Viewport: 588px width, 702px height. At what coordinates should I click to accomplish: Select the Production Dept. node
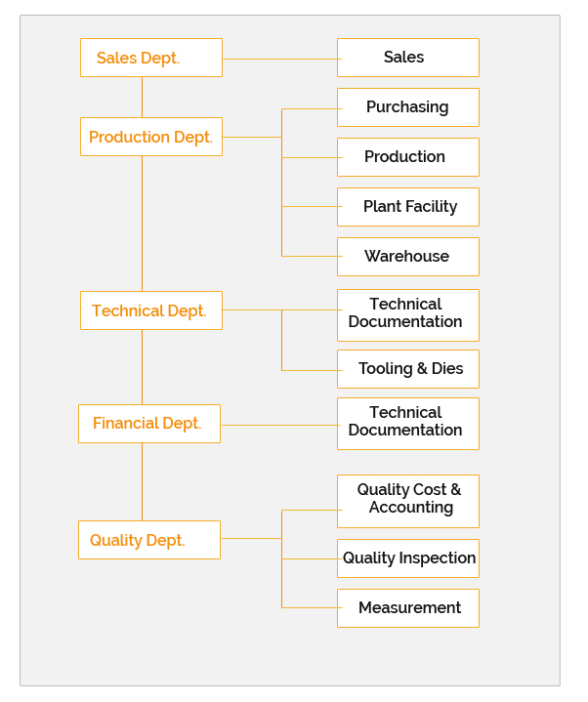point(150,137)
